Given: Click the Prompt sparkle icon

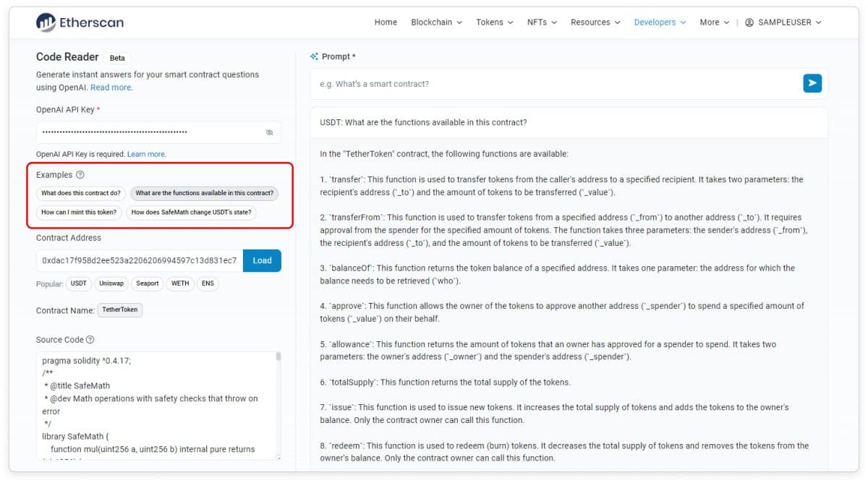Looking at the screenshot, I should [x=314, y=56].
